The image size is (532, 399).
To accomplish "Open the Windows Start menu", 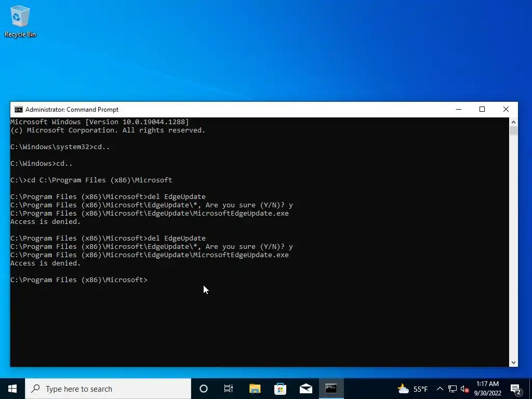I will click(x=12, y=389).
